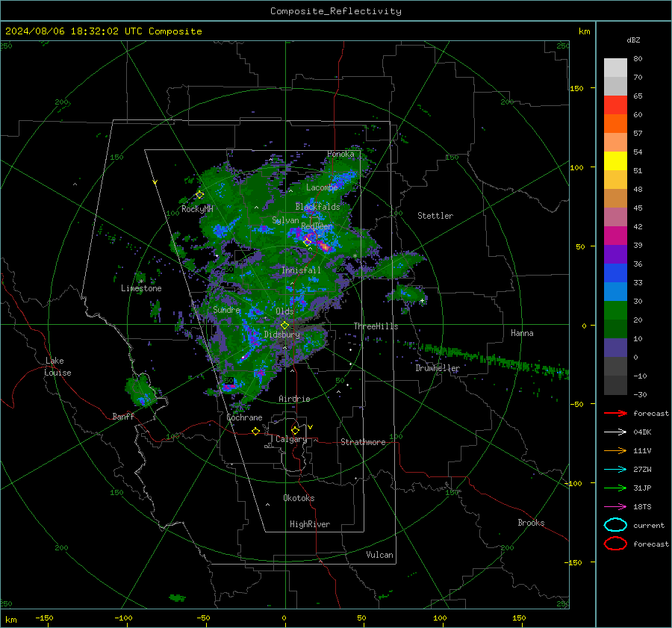The width and height of the screenshot is (672, 628).
Task: Click the Lacombe city label
Action: pyautogui.click(x=322, y=187)
